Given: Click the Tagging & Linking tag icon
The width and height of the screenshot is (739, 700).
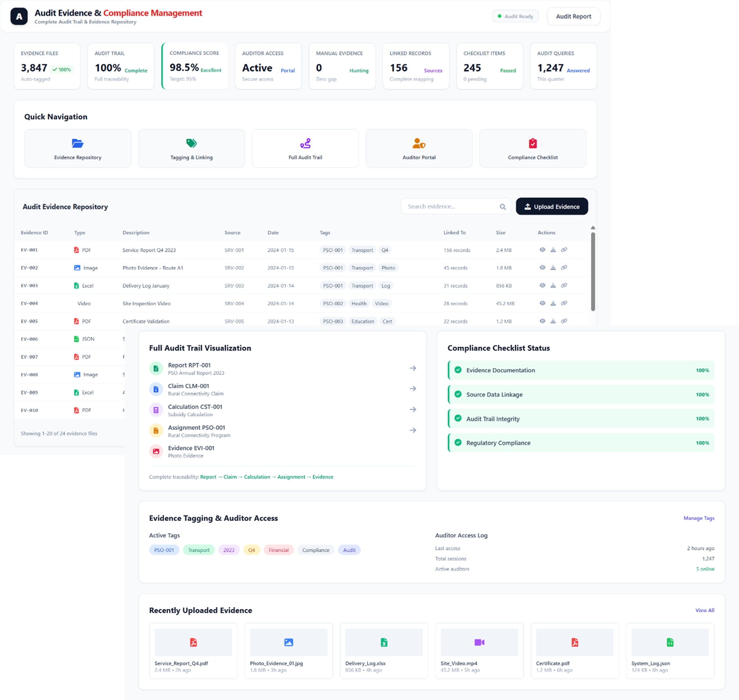Looking at the screenshot, I should coord(192,143).
